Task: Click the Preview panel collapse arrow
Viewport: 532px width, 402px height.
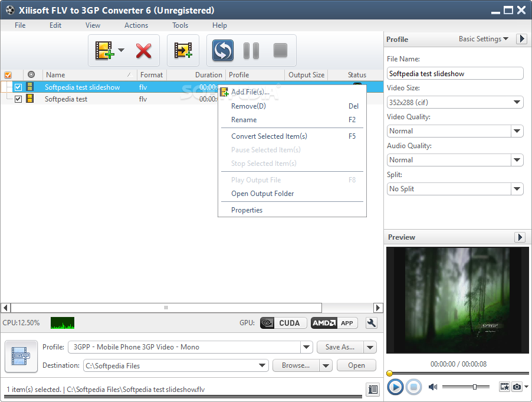Action: (520, 237)
